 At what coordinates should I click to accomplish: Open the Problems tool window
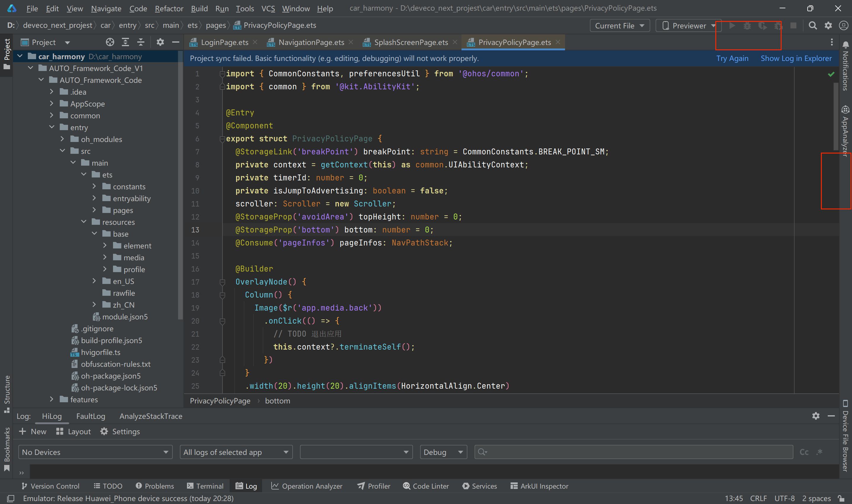pyautogui.click(x=155, y=486)
